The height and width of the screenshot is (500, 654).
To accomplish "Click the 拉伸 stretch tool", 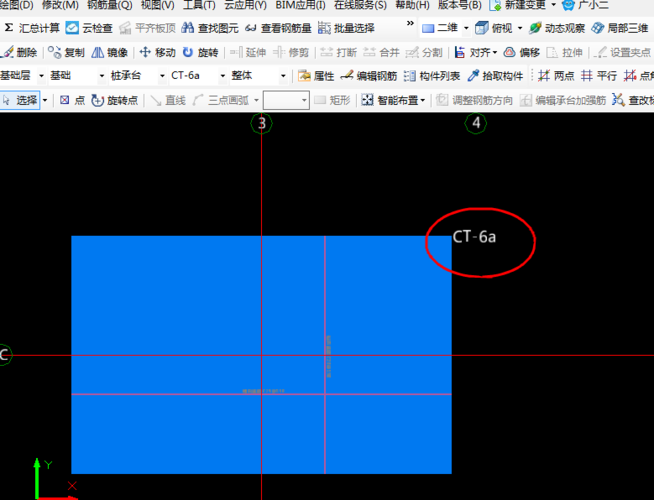I will [x=564, y=53].
